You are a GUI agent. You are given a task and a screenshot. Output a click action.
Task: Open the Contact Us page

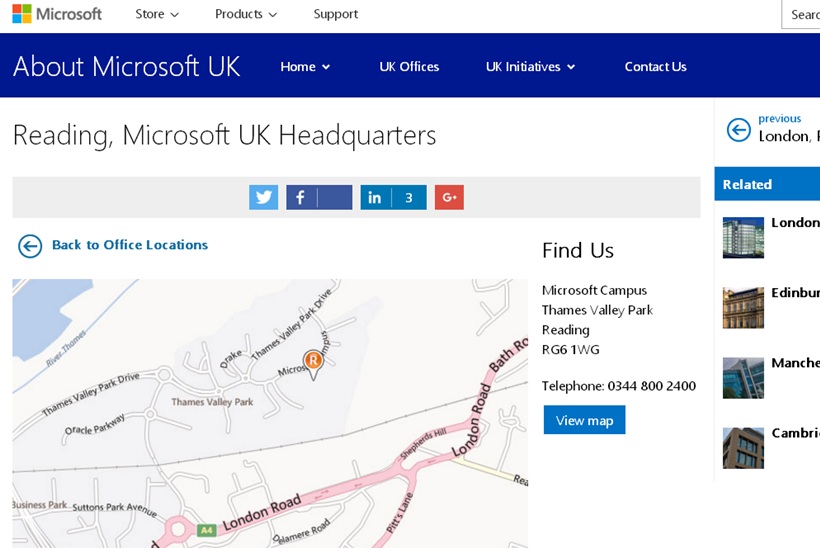tap(655, 67)
